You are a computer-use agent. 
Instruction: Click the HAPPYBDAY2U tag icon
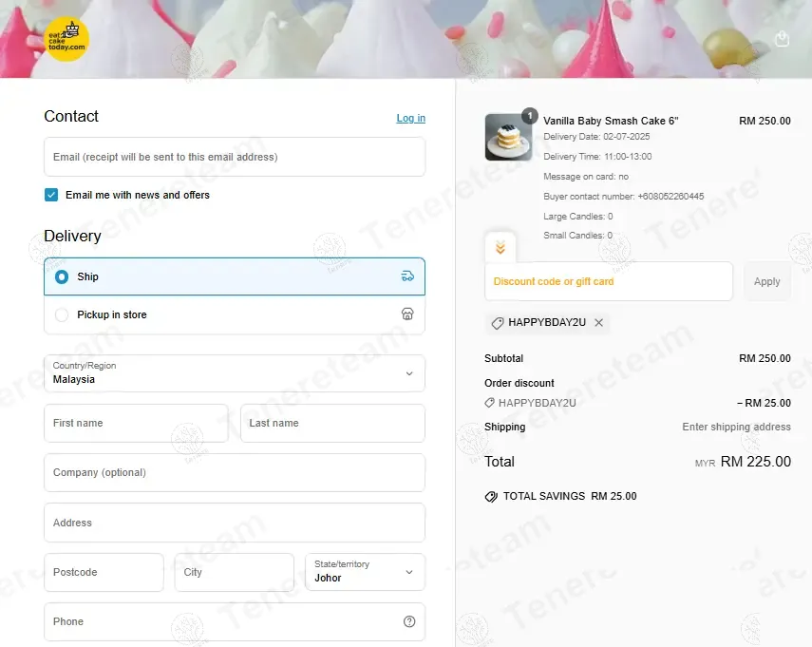click(x=498, y=323)
